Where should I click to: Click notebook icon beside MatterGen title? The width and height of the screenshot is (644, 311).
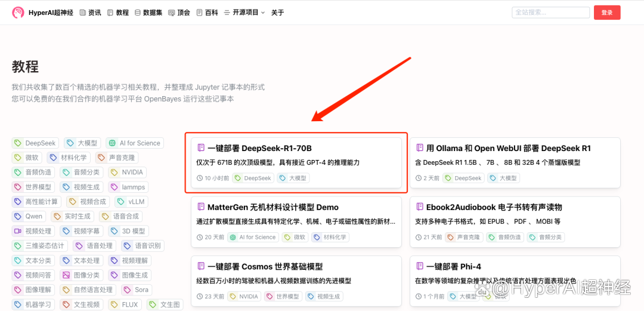coord(201,207)
